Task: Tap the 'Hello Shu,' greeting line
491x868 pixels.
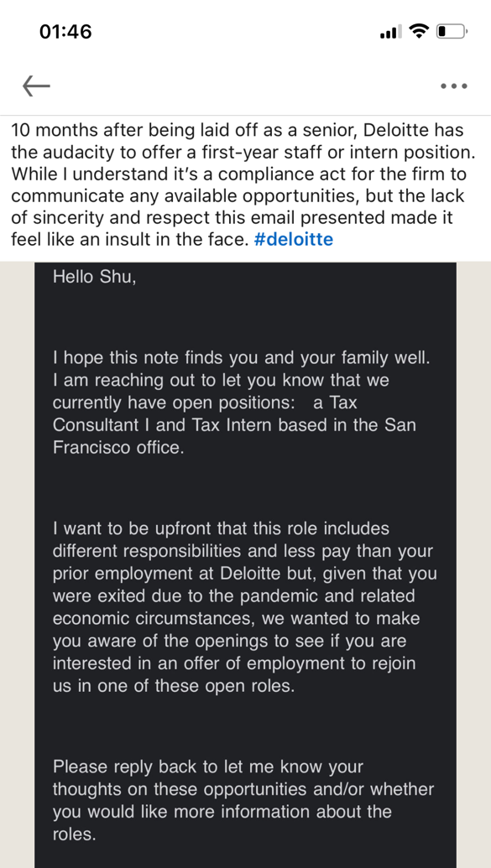Action: tap(94, 277)
